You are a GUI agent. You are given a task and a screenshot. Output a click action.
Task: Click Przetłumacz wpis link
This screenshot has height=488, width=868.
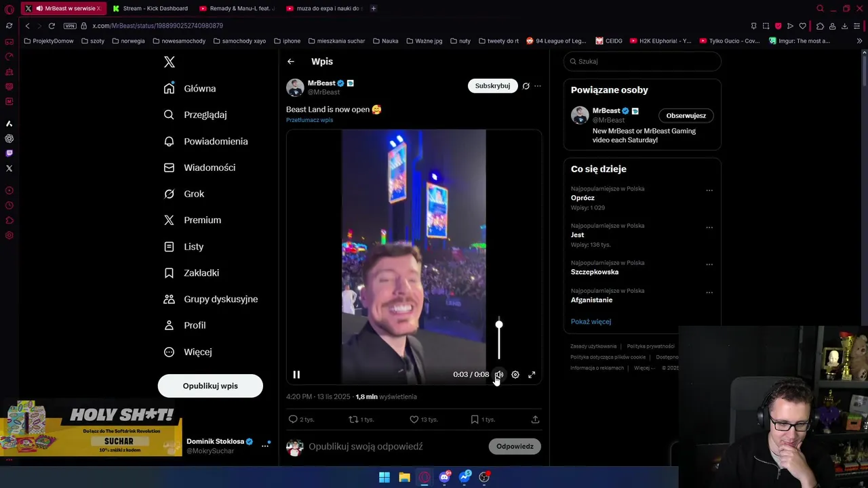coord(309,120)
